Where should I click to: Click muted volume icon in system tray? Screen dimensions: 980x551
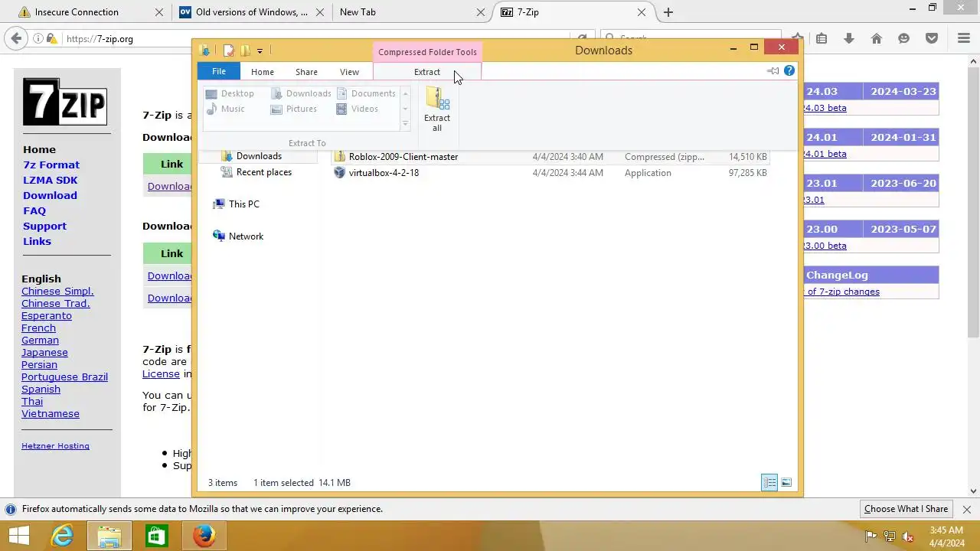[x=908, y=536]
